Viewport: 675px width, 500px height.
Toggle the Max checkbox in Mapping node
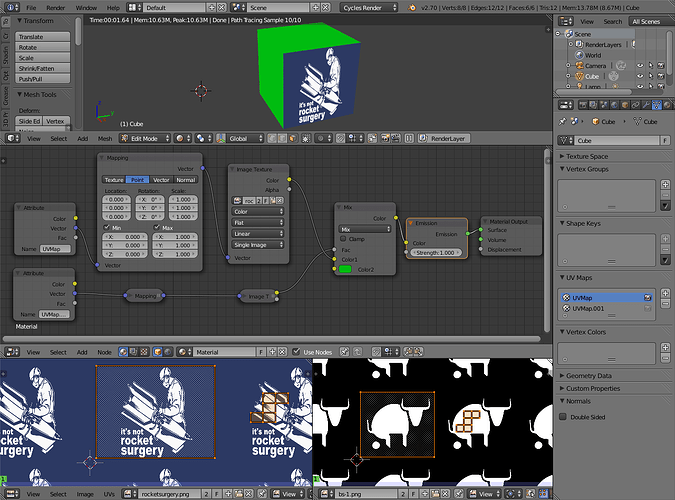click(x=157, y=227)
